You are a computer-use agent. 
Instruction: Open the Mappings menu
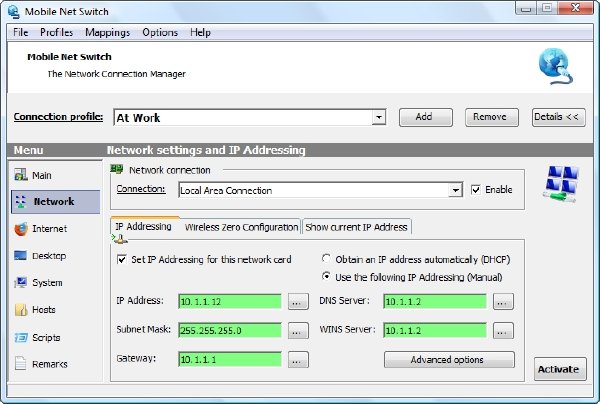click(x=108, y=33)
